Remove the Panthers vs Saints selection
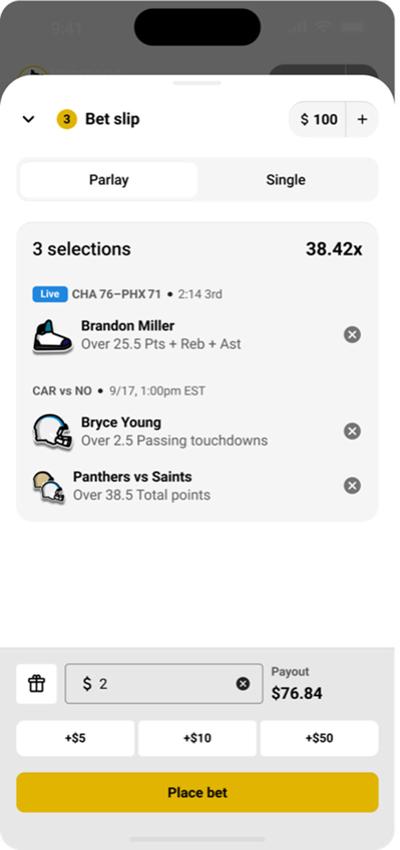 pyautogui.click(x=352, y=486)
